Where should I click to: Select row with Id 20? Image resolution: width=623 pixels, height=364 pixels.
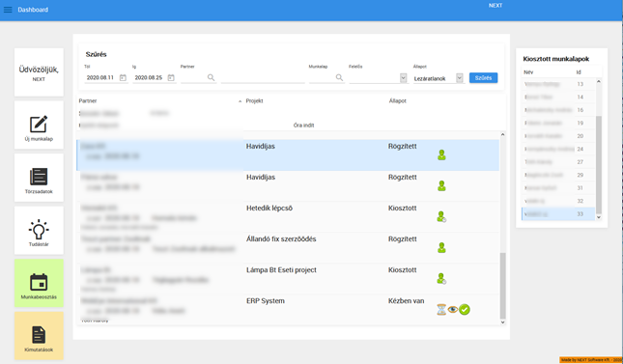(558, 136)
